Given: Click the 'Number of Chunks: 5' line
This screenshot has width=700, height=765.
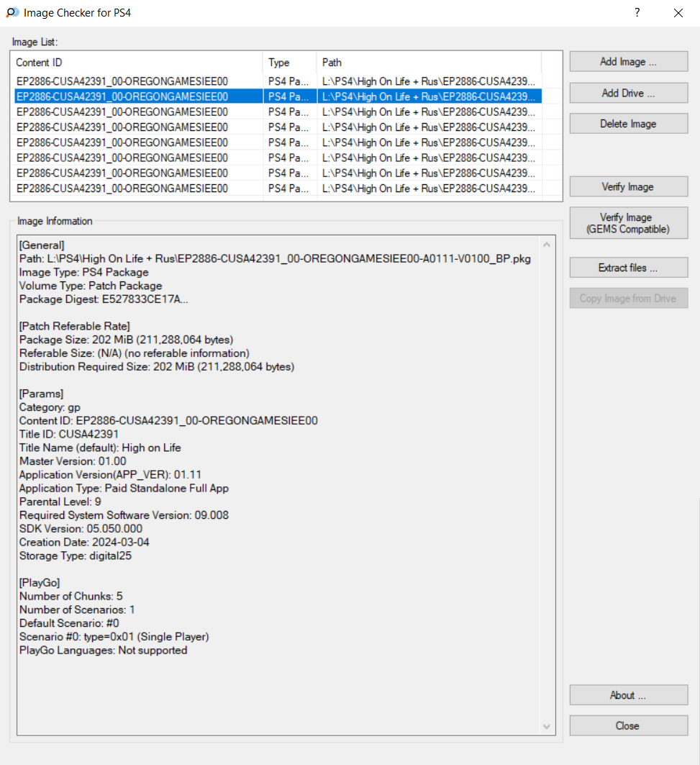Looking at the screenshot, I should pyautogui.click(x=71, y=596).
